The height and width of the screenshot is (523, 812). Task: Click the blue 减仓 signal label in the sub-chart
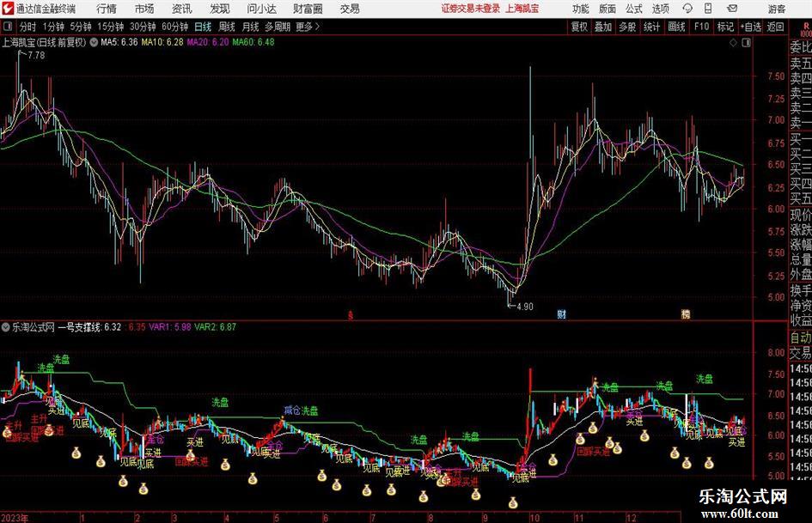292,410
